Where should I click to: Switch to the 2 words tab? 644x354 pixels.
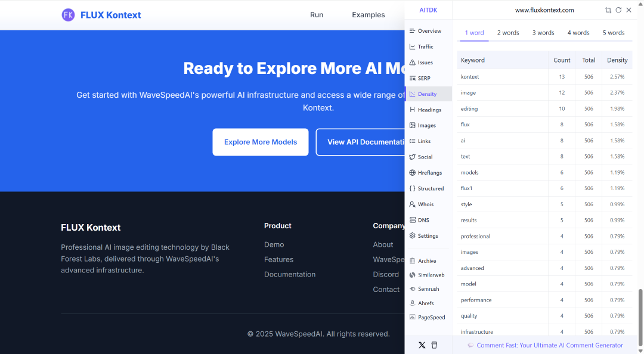coord(508,33)
